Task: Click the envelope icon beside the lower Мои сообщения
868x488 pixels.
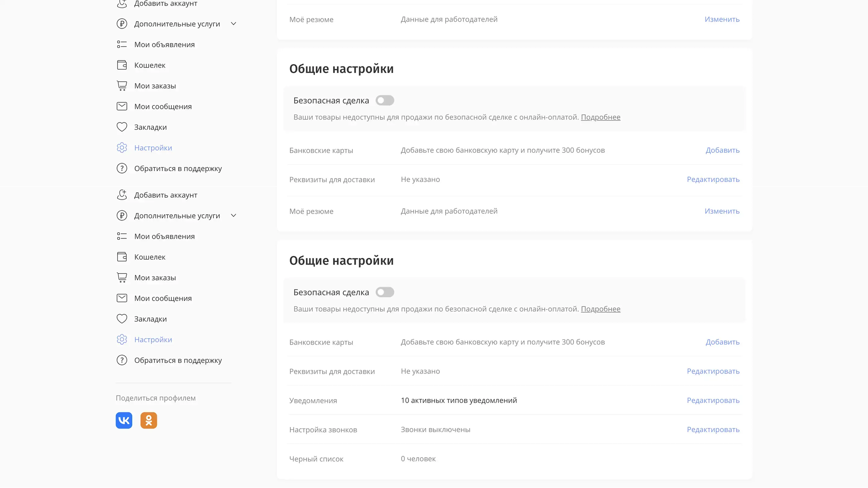Action: click(122, 298)
